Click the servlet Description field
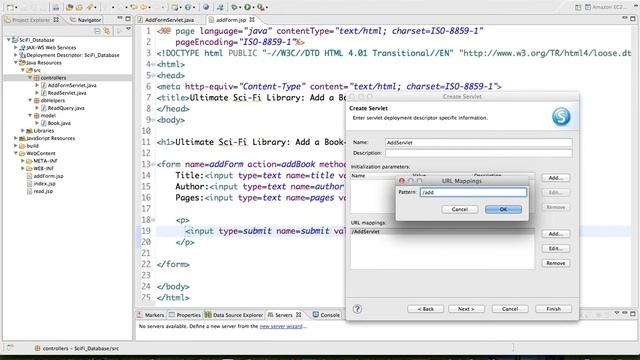 coord(478,153)
